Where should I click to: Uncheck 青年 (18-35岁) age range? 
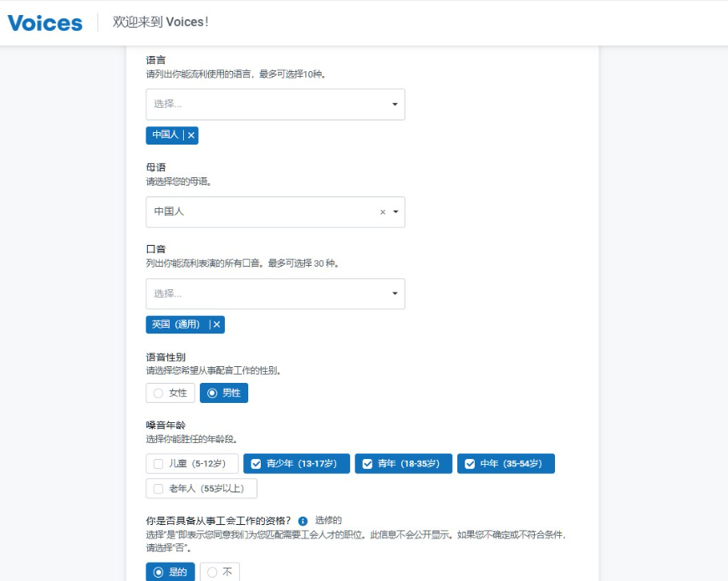[404, 464]
